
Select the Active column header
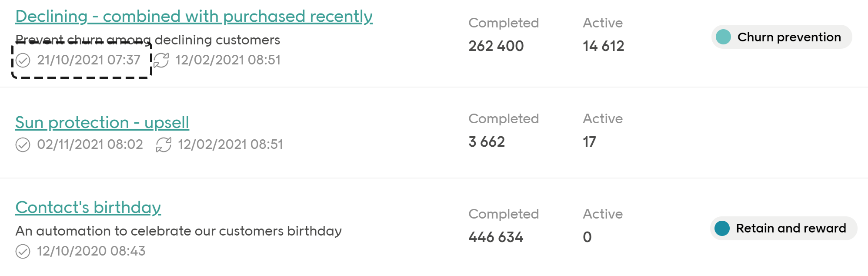coord(603,23)
